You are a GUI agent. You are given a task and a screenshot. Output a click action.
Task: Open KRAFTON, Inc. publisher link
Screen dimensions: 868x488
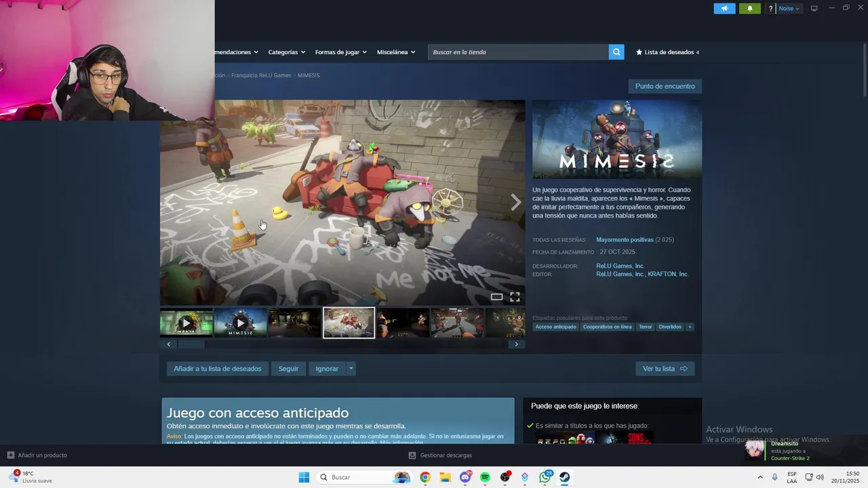click(x=667, y=274)
